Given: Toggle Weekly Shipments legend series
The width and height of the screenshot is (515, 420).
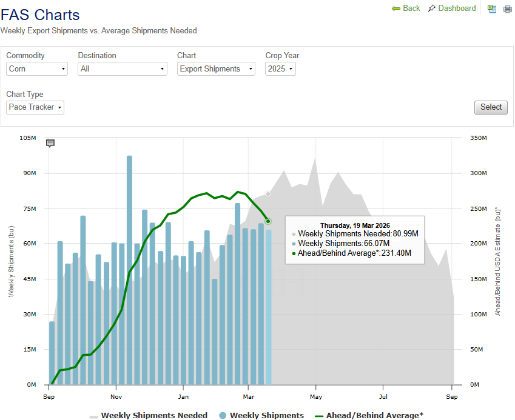Looking at the screenshot, I should tap(261, 415).
